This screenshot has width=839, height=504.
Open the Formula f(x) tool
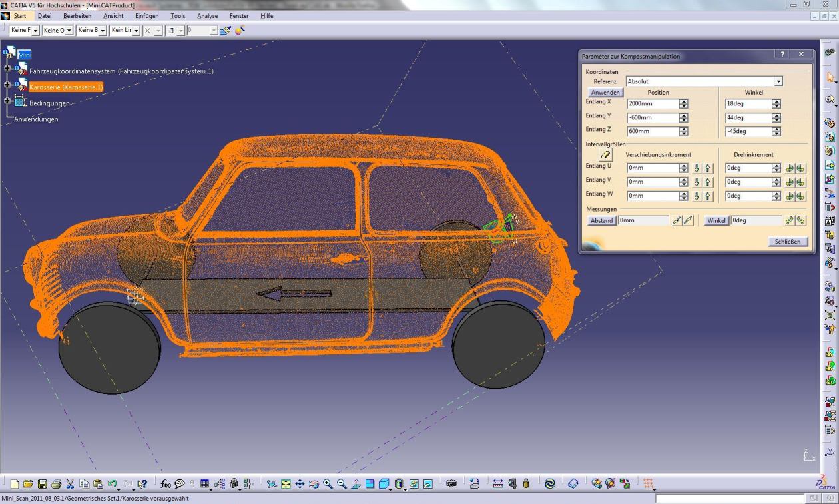(165, 484)
